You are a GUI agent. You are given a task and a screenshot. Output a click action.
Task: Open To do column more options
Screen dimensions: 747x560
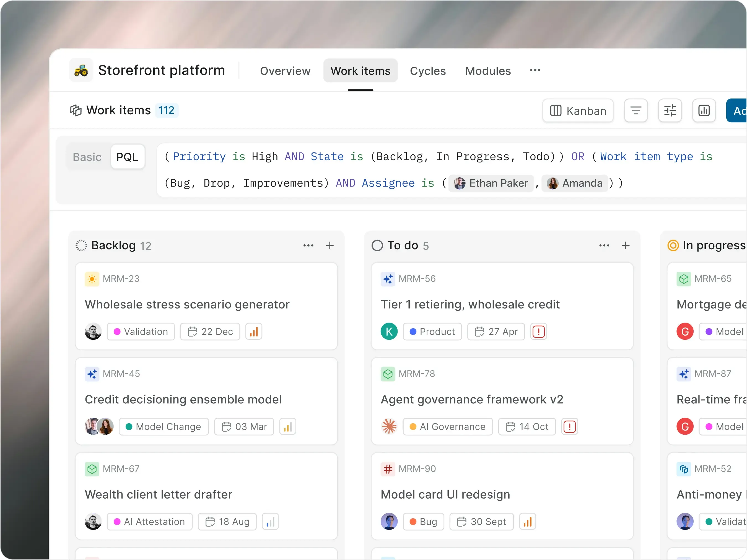pos(604,245)
